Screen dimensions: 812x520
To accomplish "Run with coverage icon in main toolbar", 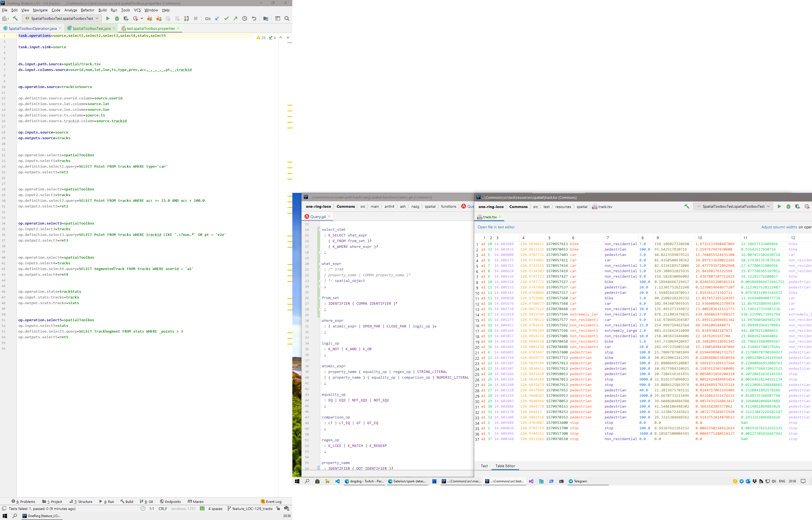I will [x=126, y=19].
